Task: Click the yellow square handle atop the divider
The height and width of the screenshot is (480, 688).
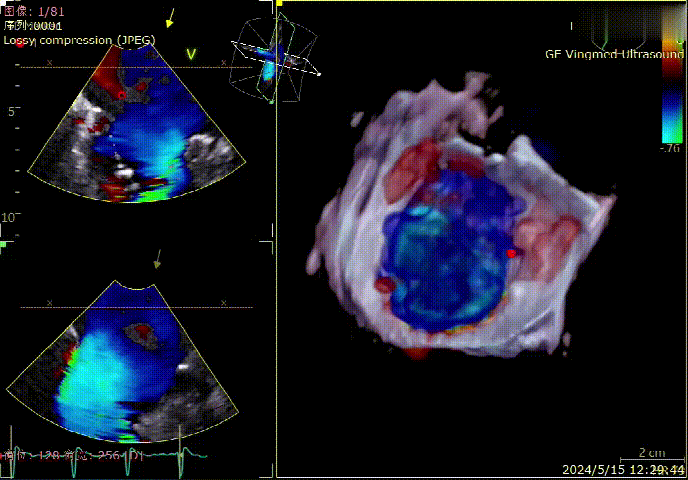Action: point(279,4)
